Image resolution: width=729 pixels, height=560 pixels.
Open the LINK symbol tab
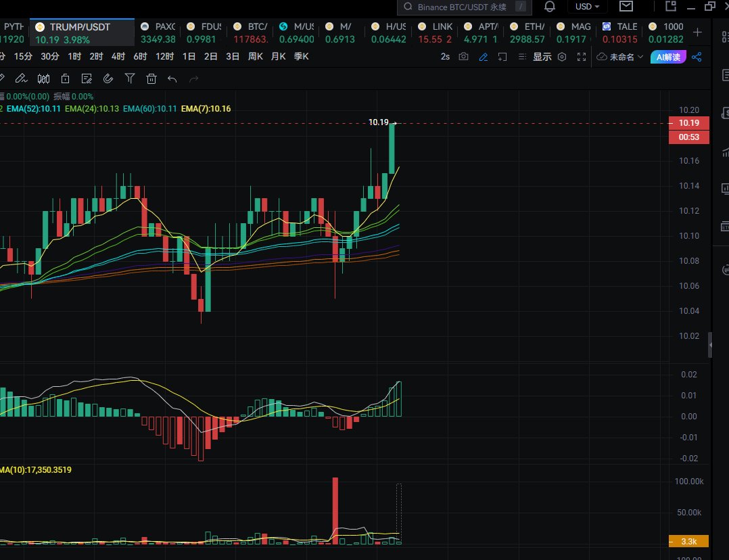click(436, 32)
